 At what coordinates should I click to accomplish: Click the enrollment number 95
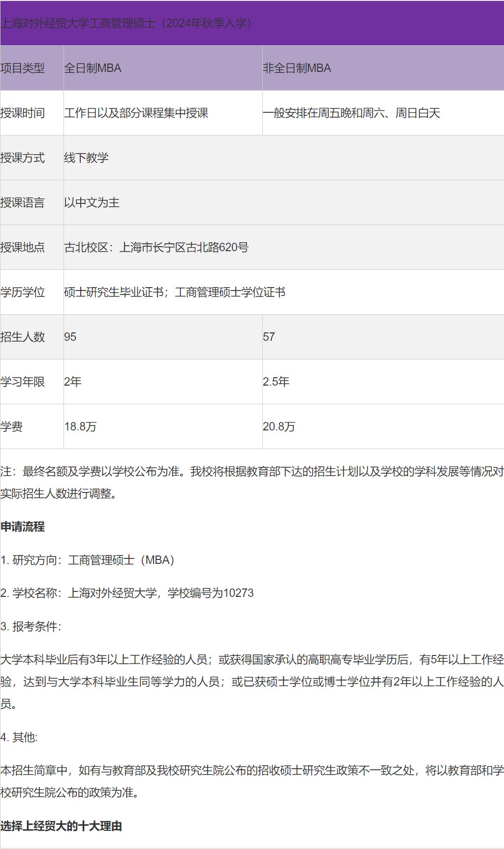pos(70,337)
